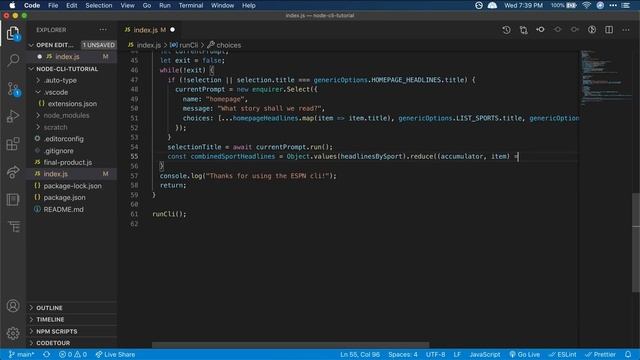Click the horizontal editor scrollbar

click(291, 345)
